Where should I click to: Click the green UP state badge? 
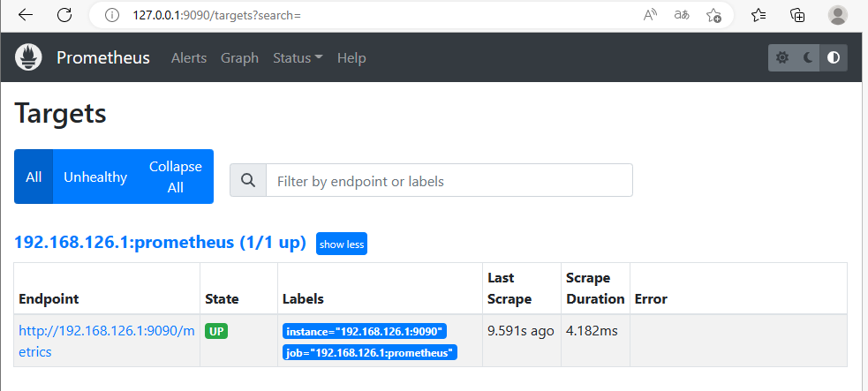pos(216,331)
